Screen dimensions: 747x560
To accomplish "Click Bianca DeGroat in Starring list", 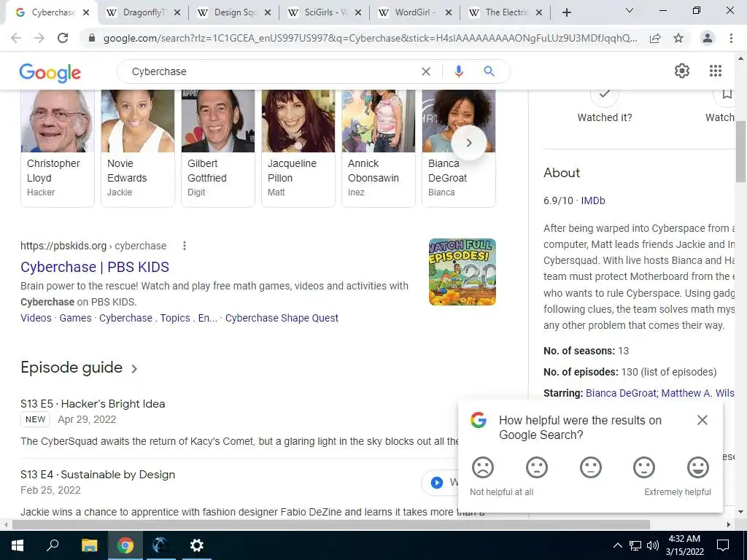I will tap(621, 393).
